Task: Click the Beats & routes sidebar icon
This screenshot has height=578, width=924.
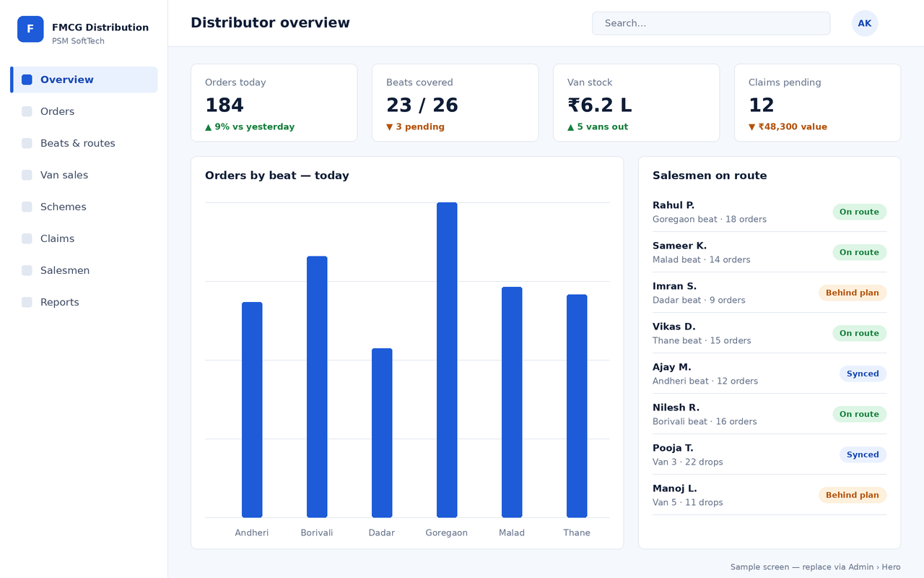Action: (27, 143)
